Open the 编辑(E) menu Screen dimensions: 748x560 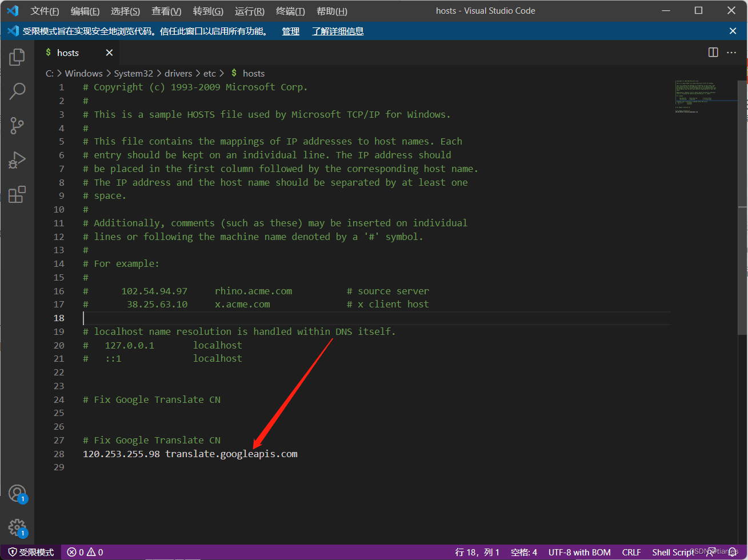[85, 11]
